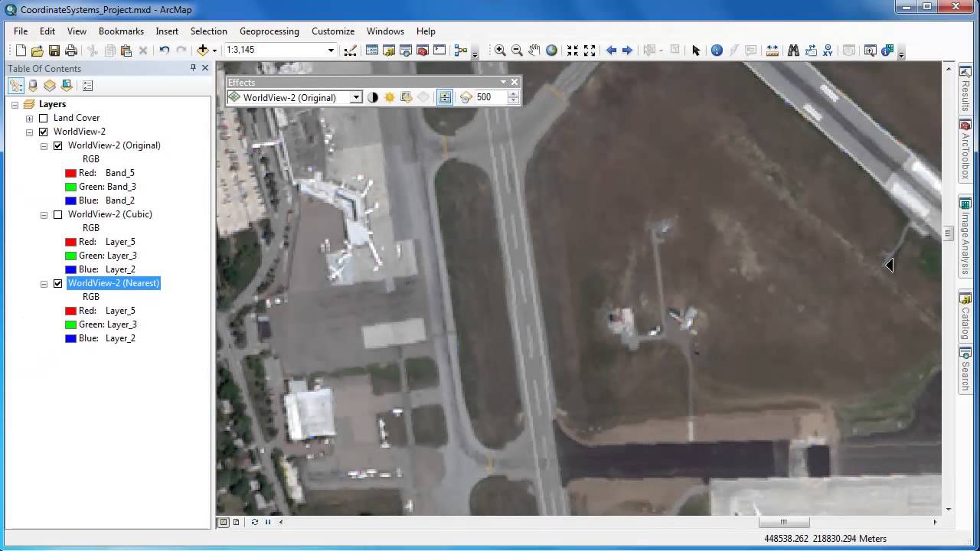Screen dimensions: 980x551
Task: Go to next extent arrow
Action: [x=627, y=51]
